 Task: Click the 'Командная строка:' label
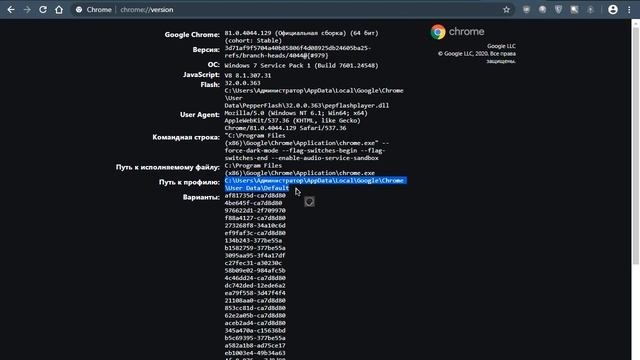click(x=186, y=137)
